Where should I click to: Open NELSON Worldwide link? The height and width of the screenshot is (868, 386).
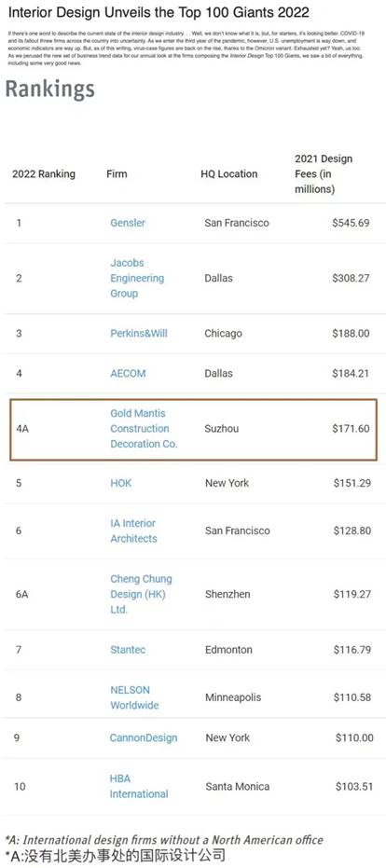point(134,697)
